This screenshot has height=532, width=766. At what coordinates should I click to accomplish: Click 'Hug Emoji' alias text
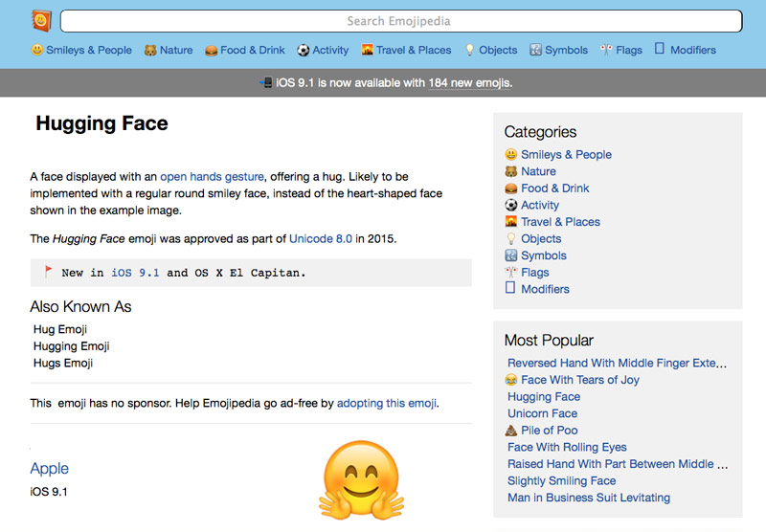coord(60,329)
